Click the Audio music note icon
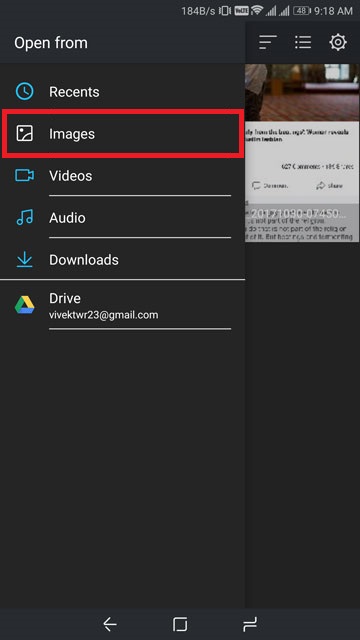The image size is (360, 640). point(24,218)
